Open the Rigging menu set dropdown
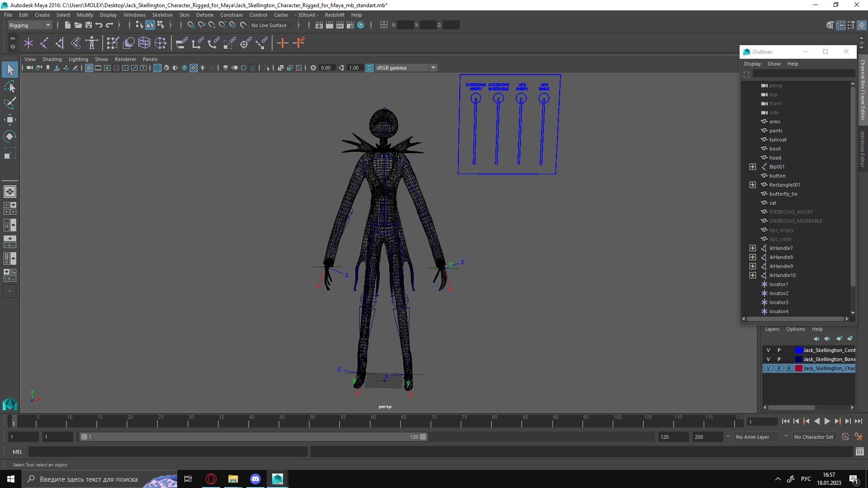The height and width of the screenshot is (488, 868). 30,25
